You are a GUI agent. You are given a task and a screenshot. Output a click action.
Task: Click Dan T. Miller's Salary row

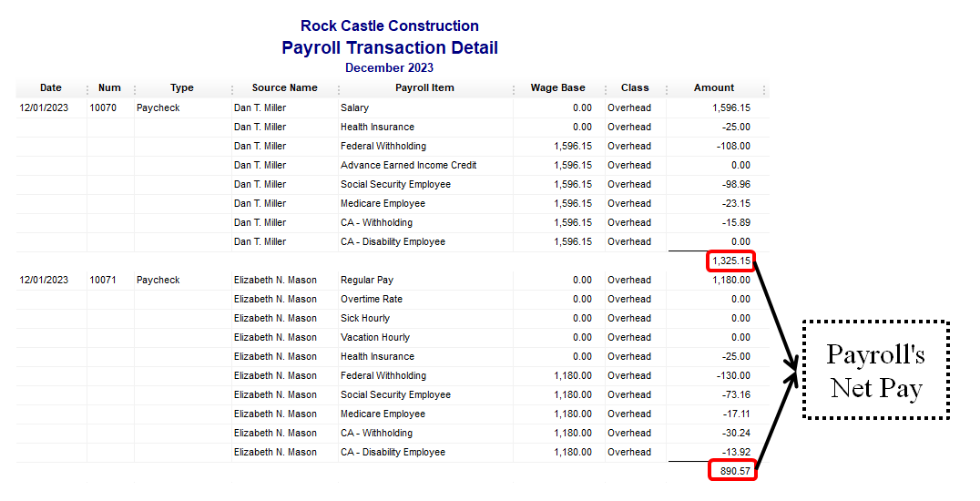(354, 107)
